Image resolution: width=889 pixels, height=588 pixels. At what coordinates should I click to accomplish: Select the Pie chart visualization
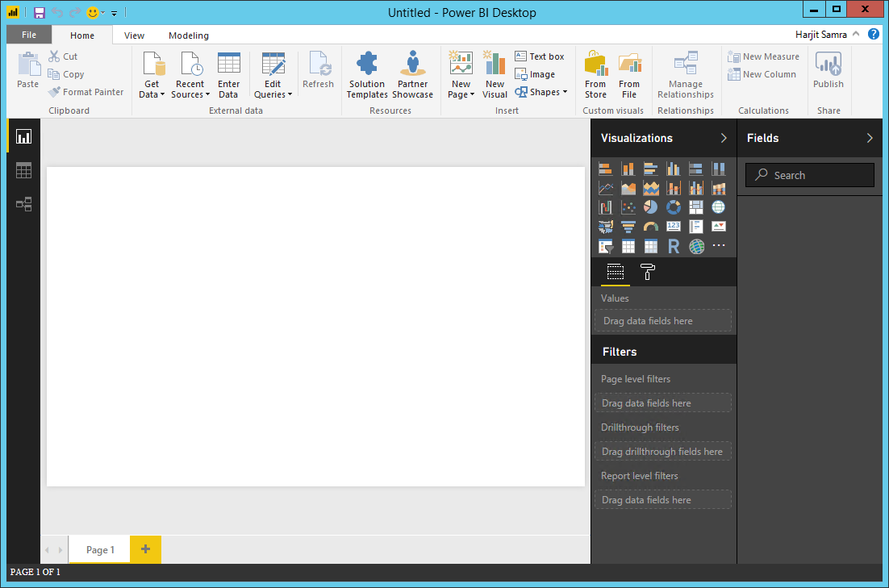point(650,207)
